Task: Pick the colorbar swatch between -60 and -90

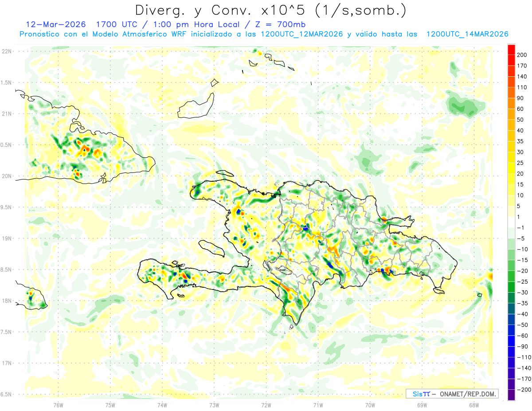Action: click(x=512, y=341)
